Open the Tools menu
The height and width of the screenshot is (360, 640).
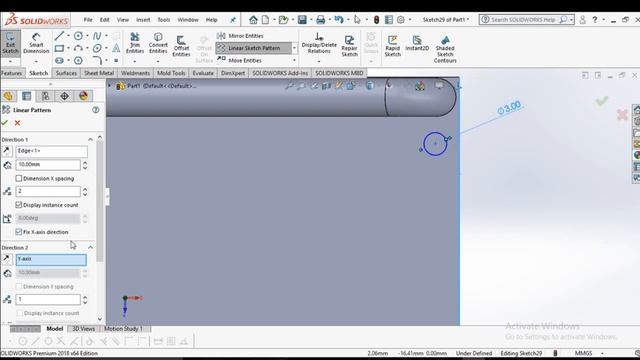164,20
